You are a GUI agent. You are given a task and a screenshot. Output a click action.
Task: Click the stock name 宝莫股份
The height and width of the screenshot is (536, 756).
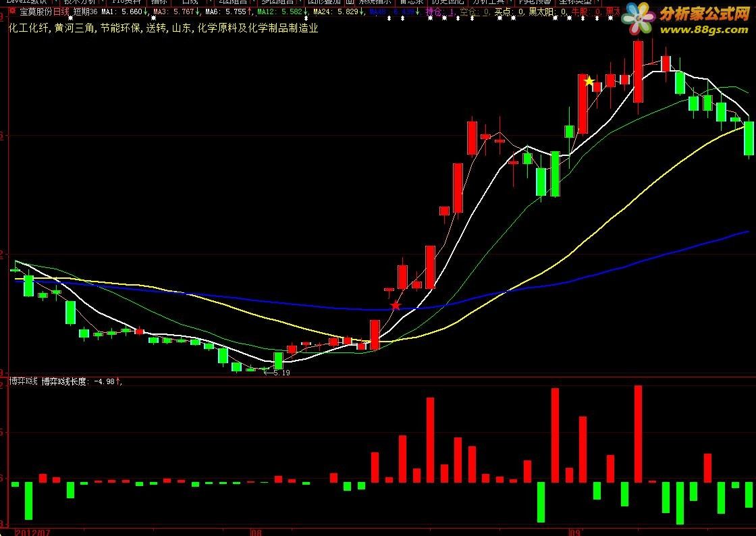(x=36, y=11)
